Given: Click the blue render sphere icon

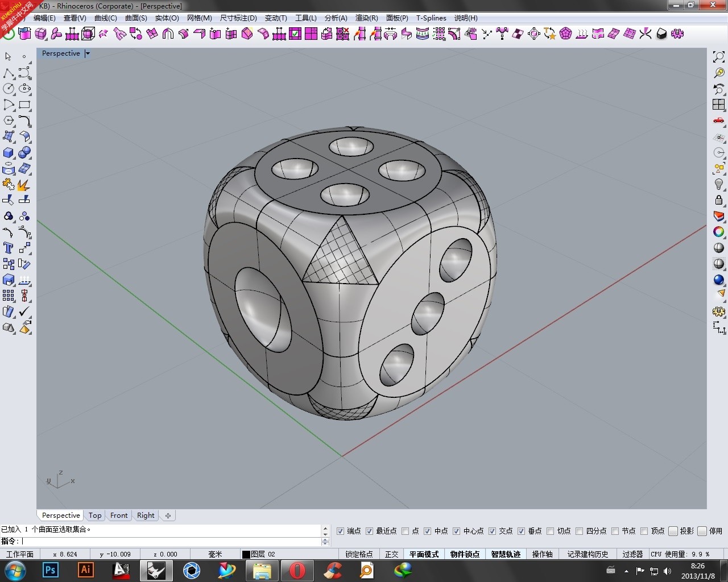Looking at the screenshot, I should 719,280.
